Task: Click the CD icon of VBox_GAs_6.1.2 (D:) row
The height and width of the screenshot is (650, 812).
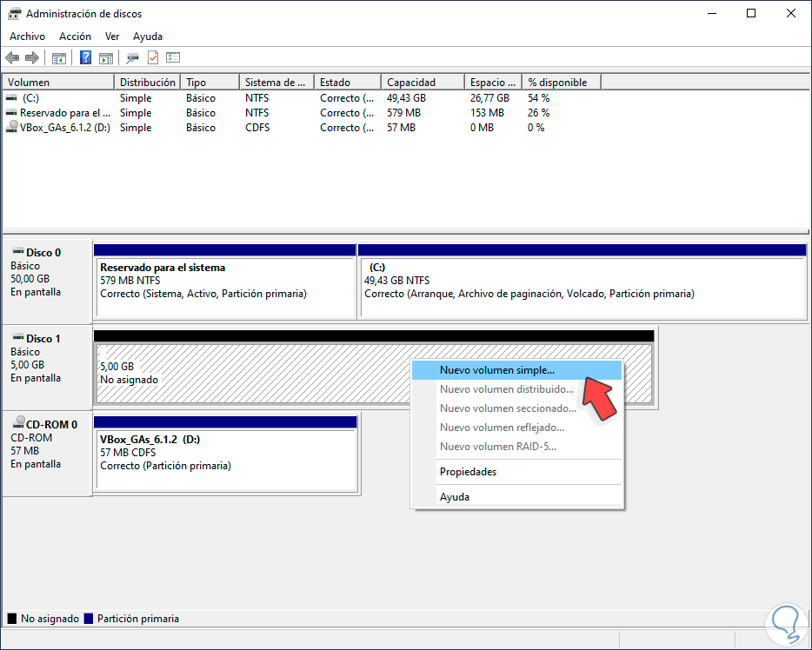Action: point(11,126)
